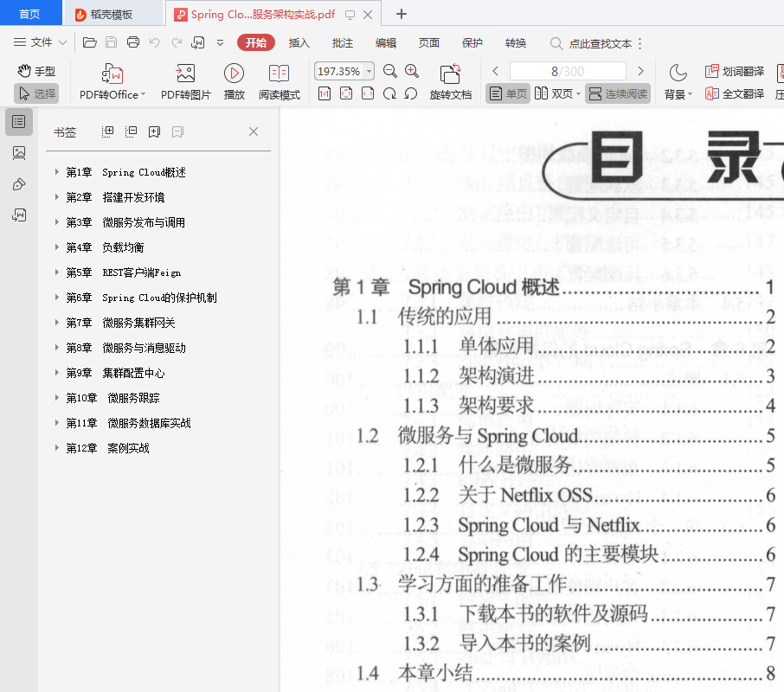Enable word translation (划词翻译)

tap(735, 71)
